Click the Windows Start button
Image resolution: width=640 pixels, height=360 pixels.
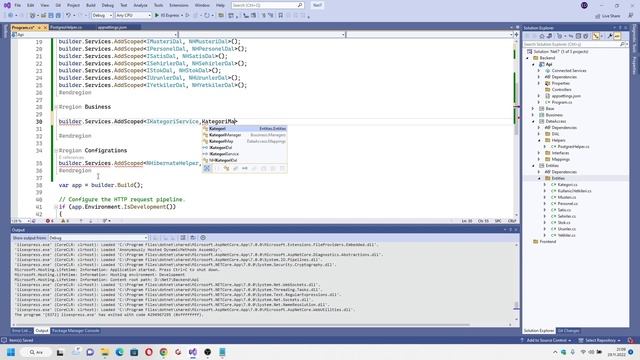tap(11, 352)
